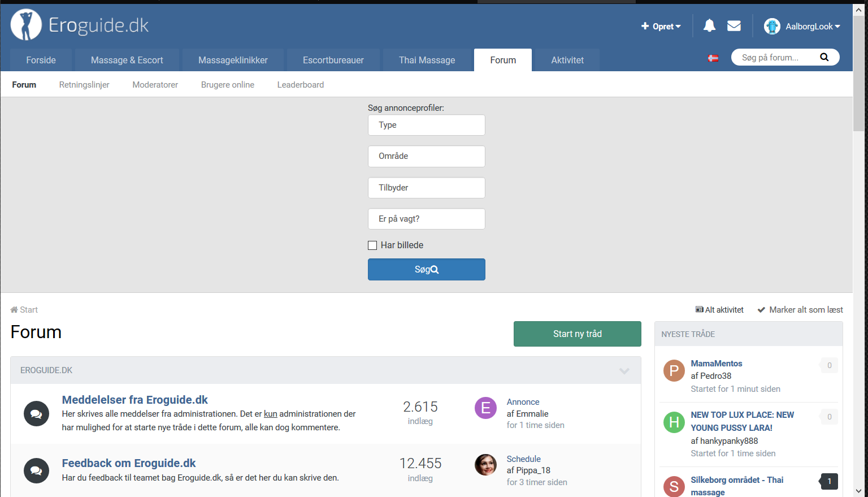Open the Område dropdown
868x497 pixels.
[427, 156]
